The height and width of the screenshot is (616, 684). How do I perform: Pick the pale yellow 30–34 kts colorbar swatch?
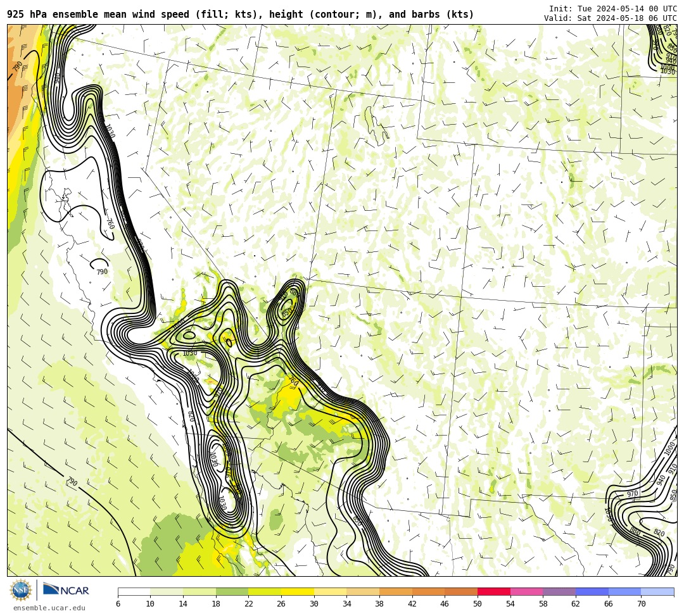tap(330, 591)
